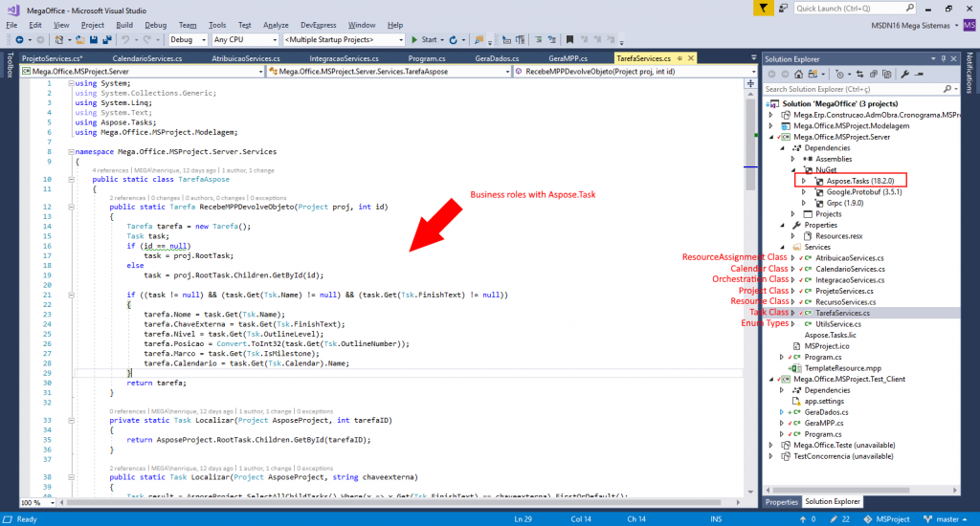Open the New Project toolbar icon
Image resolution: width=980 pixels, height=526 pixels.
click(58, 40)
